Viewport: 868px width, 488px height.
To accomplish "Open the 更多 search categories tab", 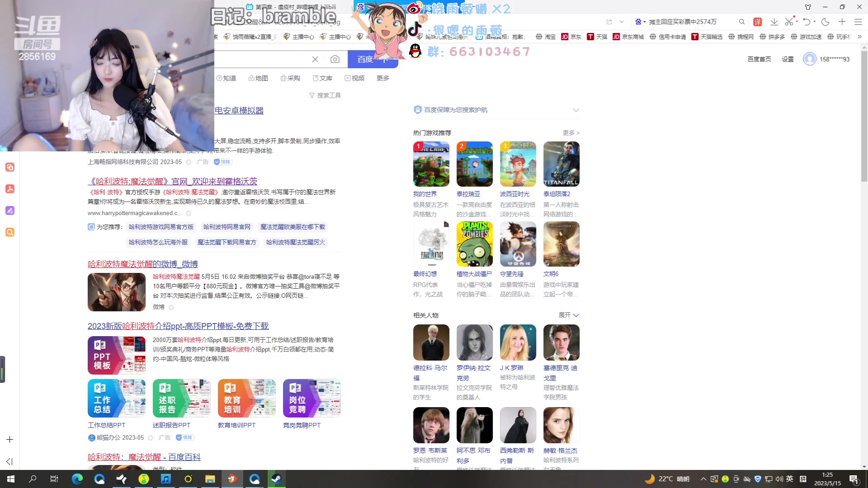I will 383,78.
